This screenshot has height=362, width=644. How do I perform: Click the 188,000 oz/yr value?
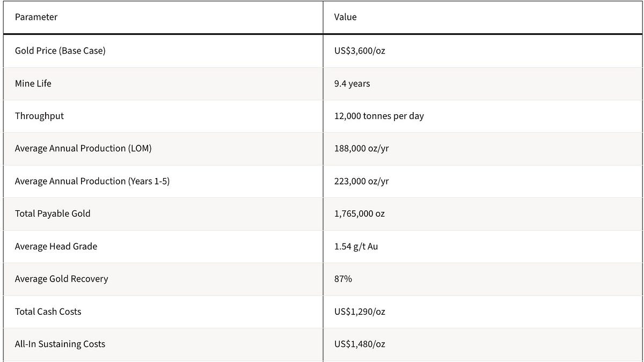coord(361,149)
